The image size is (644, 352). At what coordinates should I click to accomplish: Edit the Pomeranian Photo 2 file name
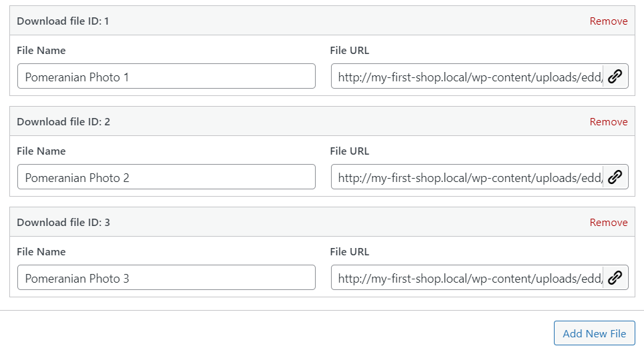pyautogui.click(x=166, y=177)
